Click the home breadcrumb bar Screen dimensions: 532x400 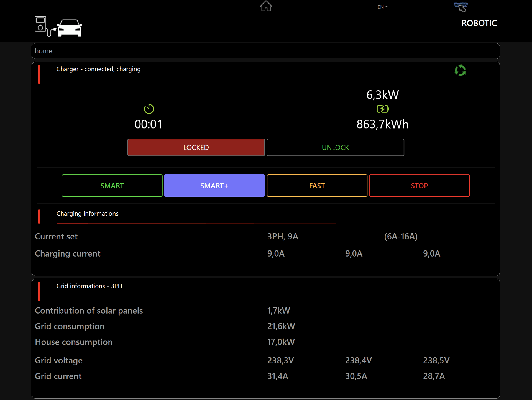click(x=265, y=51)
